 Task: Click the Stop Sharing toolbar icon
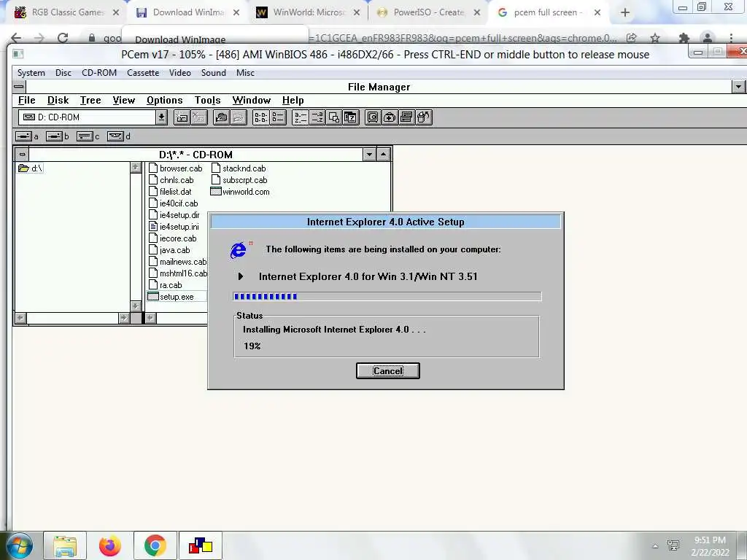coord(239,117)
